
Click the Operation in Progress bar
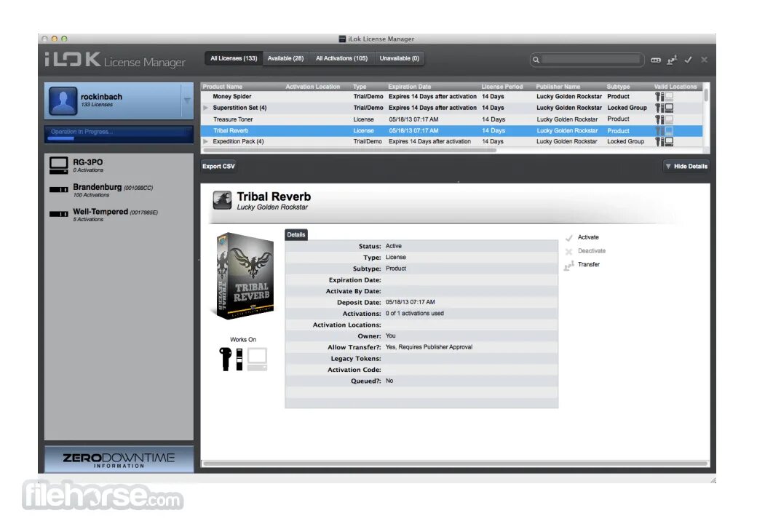tap(119, 134)
